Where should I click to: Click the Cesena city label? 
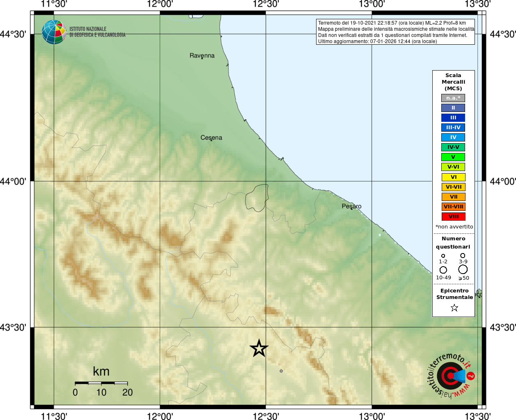coord(211,138)
